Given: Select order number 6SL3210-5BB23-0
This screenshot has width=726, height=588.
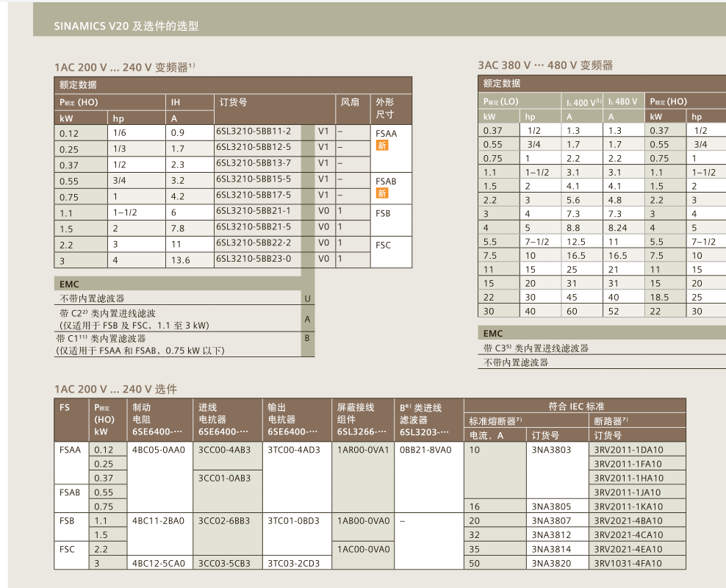Looking at the screenshot, I should point(254,258).
